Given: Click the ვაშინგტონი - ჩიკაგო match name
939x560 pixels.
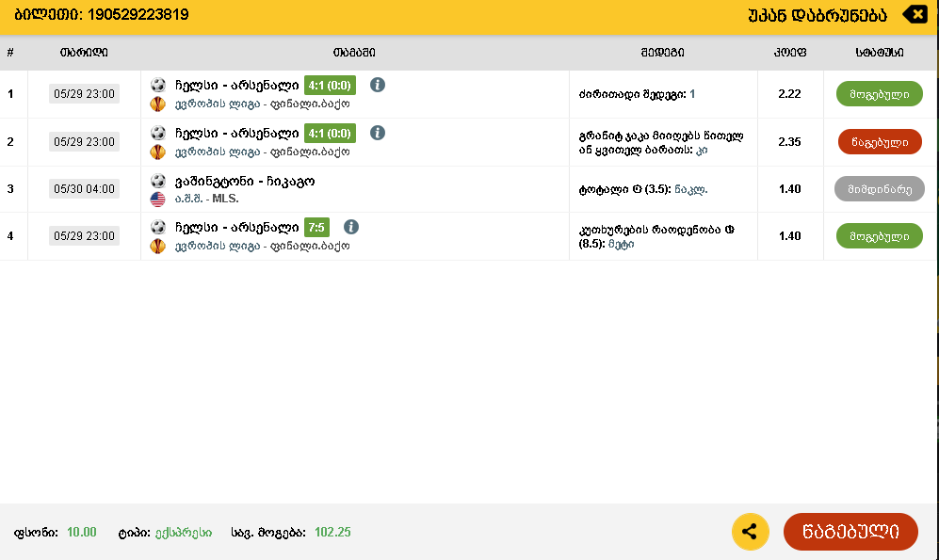Looking at the screenshot, I should click(x=245, y=181).
